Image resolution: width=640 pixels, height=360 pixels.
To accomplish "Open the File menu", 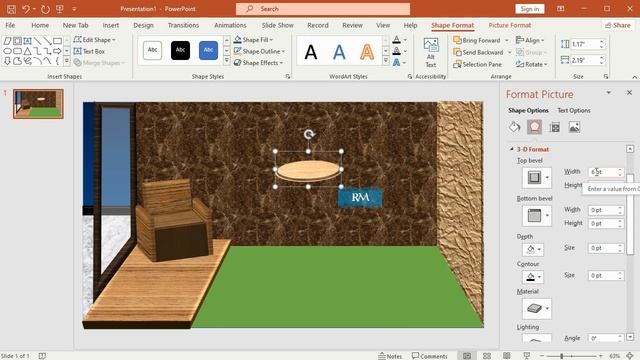I will [x=10, y=25].
